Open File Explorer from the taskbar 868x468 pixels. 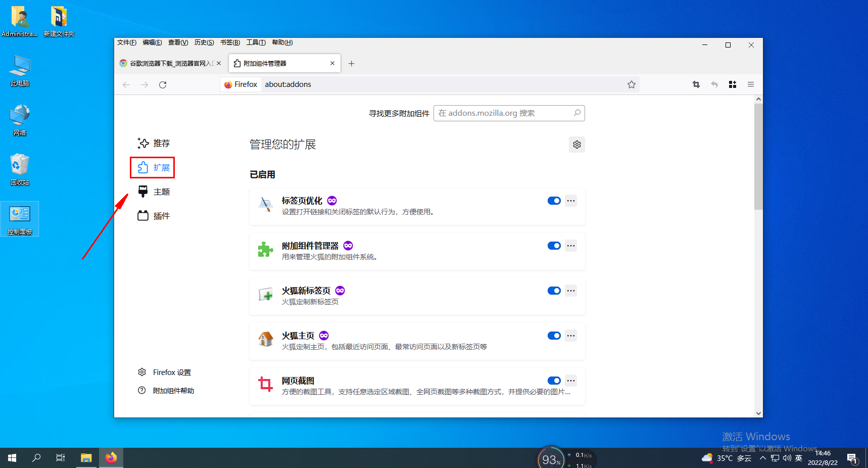click(86, 458)
